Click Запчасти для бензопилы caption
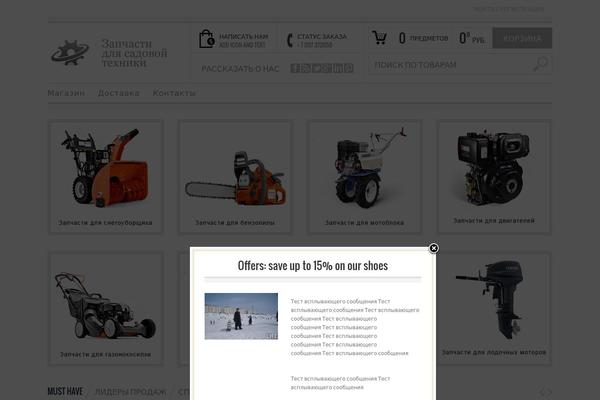The image size is (600, 400). coord(235,222)
